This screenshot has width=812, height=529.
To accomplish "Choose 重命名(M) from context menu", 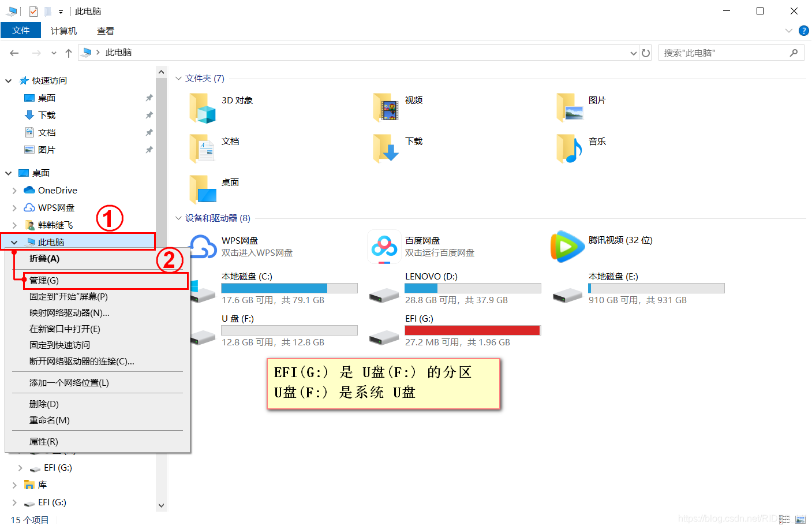I will pos(98,420).
